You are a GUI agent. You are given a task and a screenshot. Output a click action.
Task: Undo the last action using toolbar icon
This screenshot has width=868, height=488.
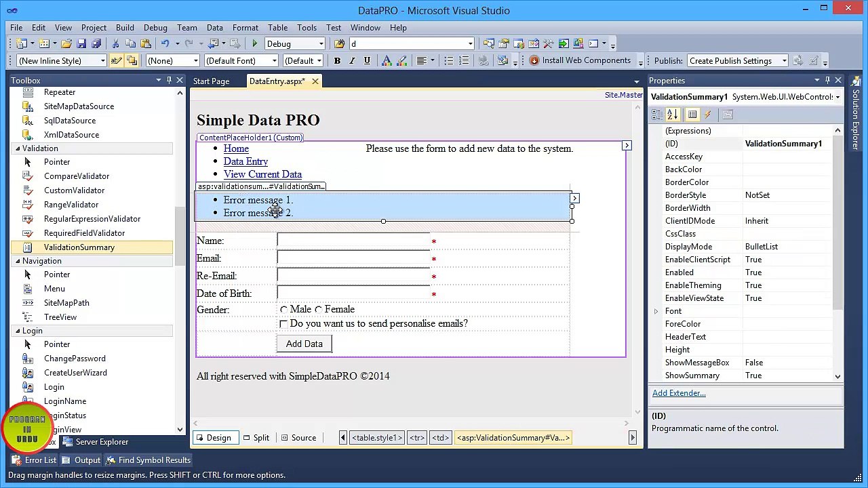[x=165, y=44]
